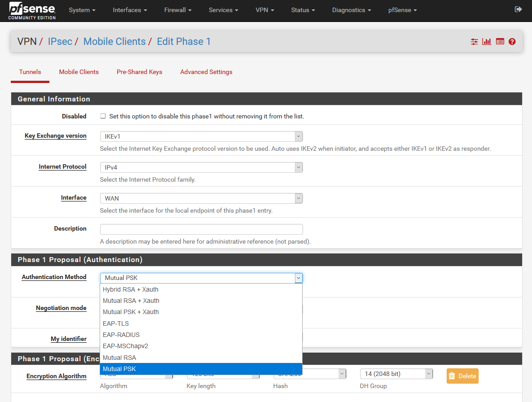Open the Internet Protocol IPv4 dropdown

(x=201, y=167)
